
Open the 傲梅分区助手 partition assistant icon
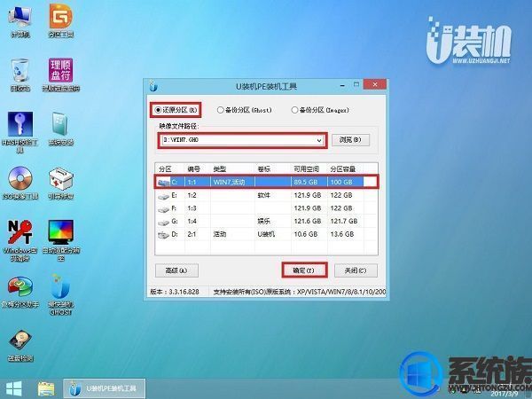tap(20, 291)
